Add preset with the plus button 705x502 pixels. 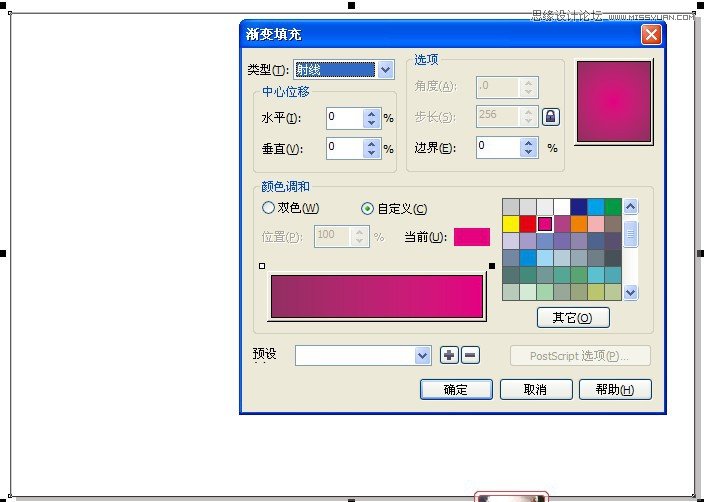[449, 355]
